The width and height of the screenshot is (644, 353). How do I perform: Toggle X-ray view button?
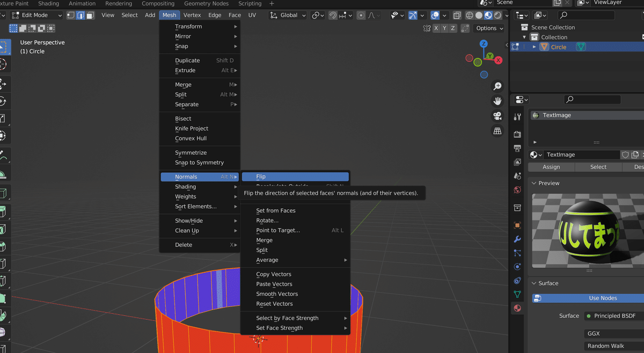pyautogui.click(x=456, y=15)
